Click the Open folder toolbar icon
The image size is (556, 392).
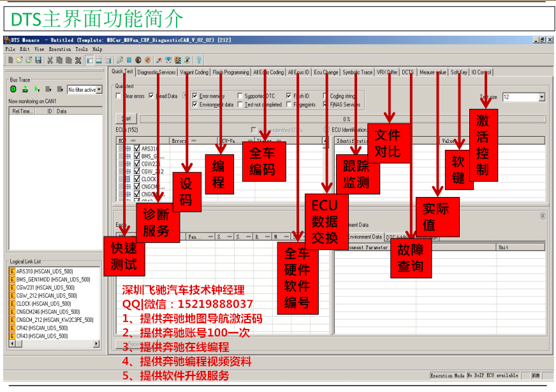(x=20, y=61)
